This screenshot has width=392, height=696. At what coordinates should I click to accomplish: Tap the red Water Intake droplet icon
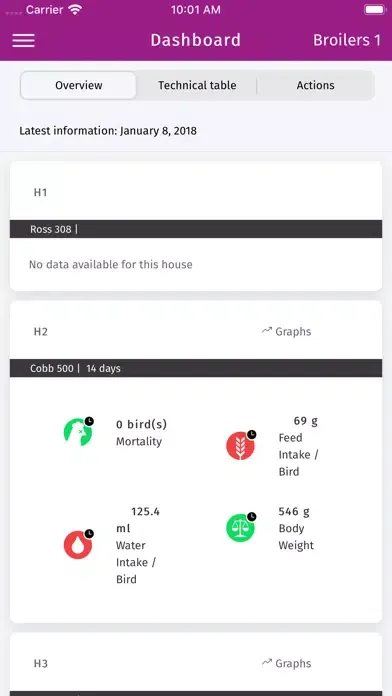(x=78, y=544)
